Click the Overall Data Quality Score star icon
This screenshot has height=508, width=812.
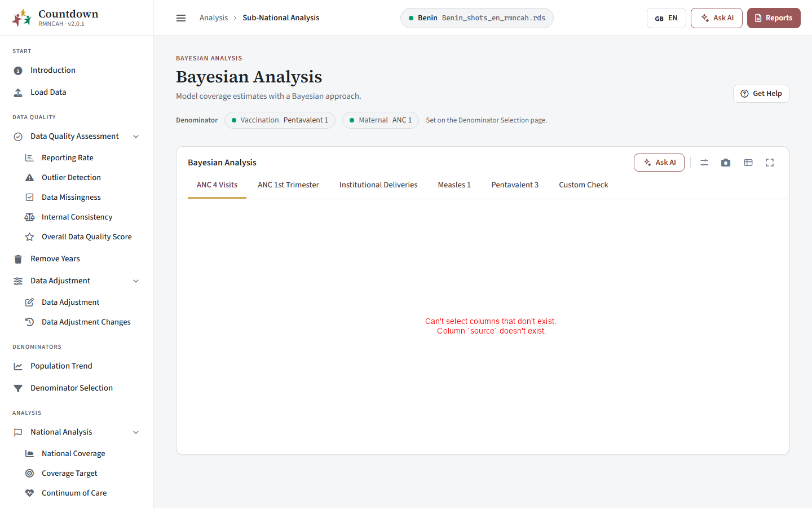point(29,237)
